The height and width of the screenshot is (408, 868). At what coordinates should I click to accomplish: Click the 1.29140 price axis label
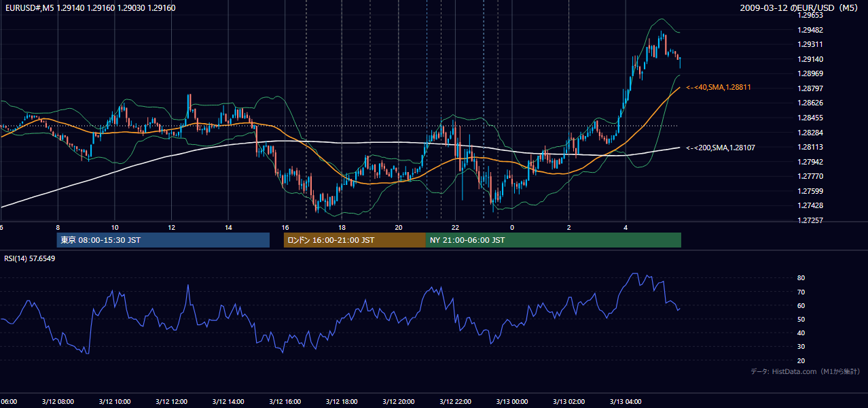[811, 59]
